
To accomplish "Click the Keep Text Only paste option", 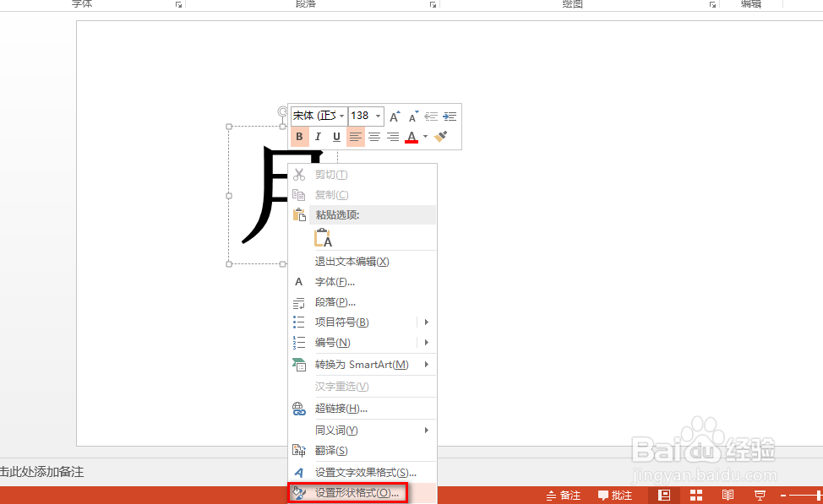I will tap(322, 236).
